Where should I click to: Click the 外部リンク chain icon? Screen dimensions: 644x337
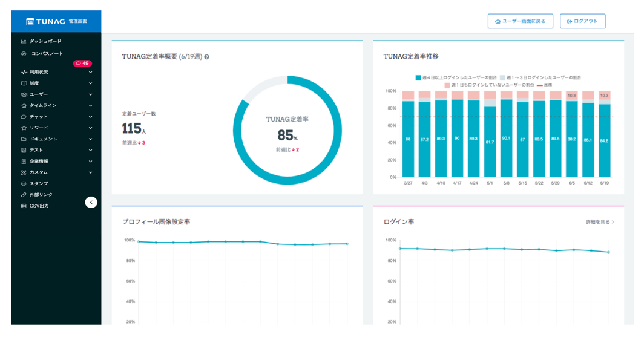24,195
